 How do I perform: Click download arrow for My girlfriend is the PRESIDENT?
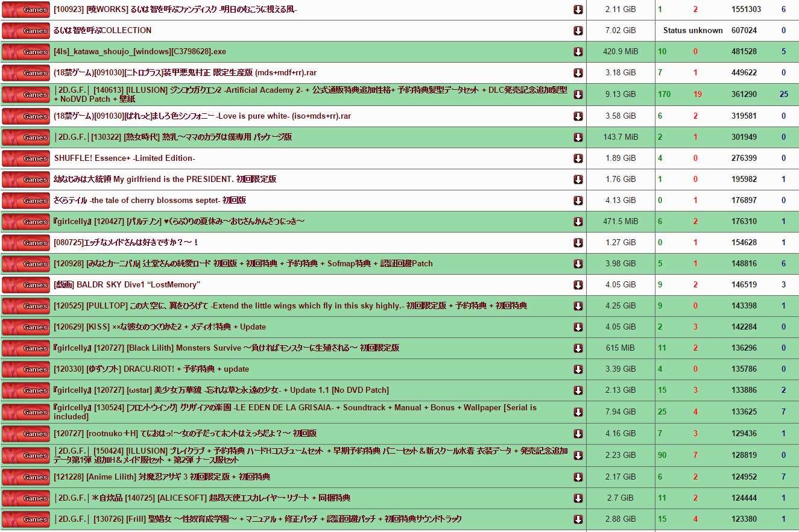[x=578, y=180]
